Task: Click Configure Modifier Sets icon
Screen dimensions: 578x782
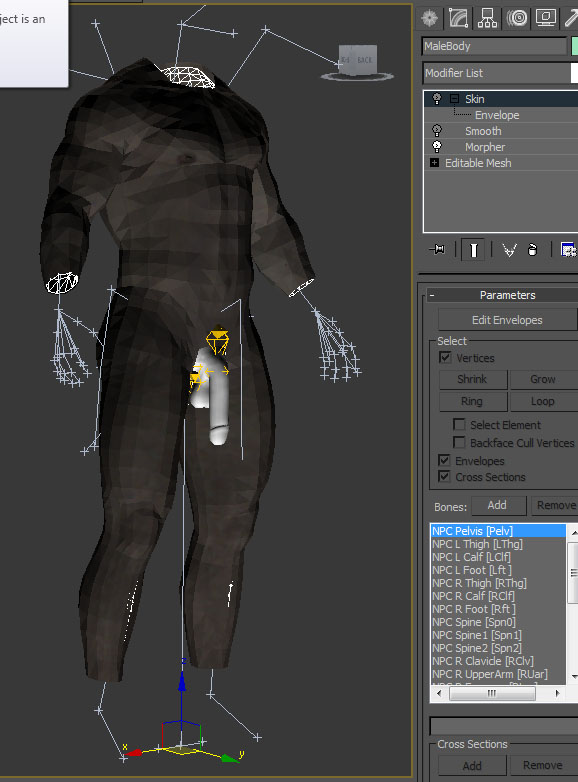Action: coord(569,249)
